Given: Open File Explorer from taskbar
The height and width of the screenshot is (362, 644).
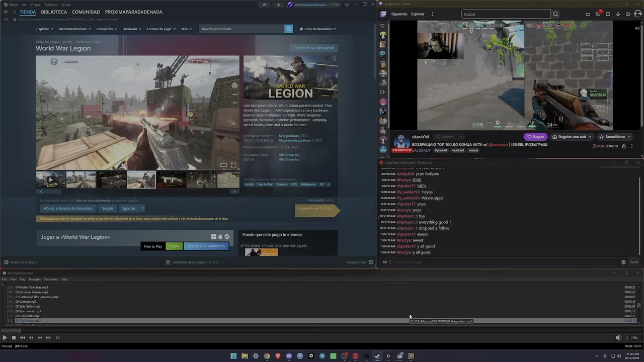Looking at the screenshot, I should tap(245, 356).
